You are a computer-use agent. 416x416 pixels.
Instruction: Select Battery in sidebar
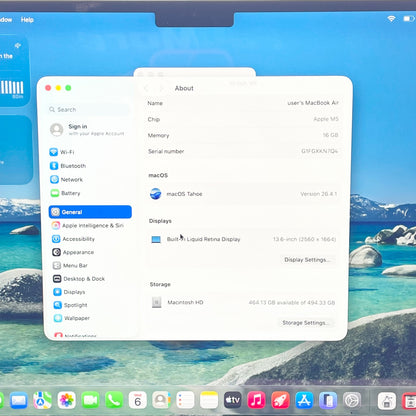(x=66, y=193)
